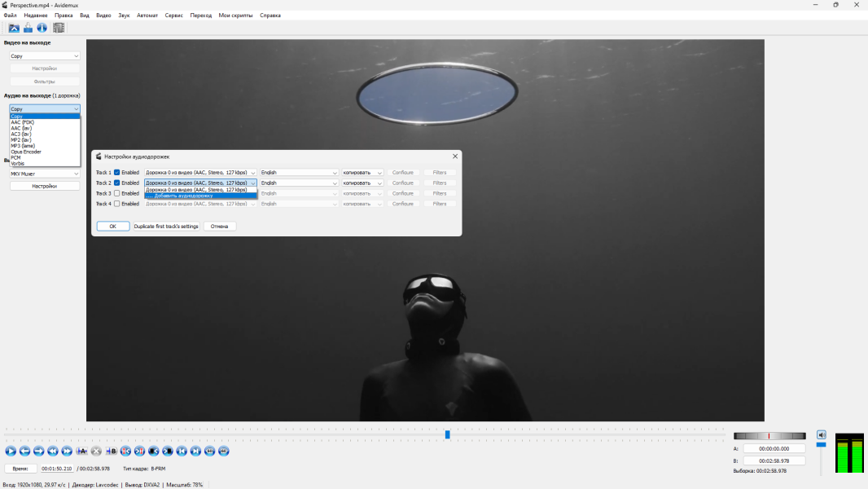
Task: Click the film strip toolbar icon
Action: tap(59, 28)
